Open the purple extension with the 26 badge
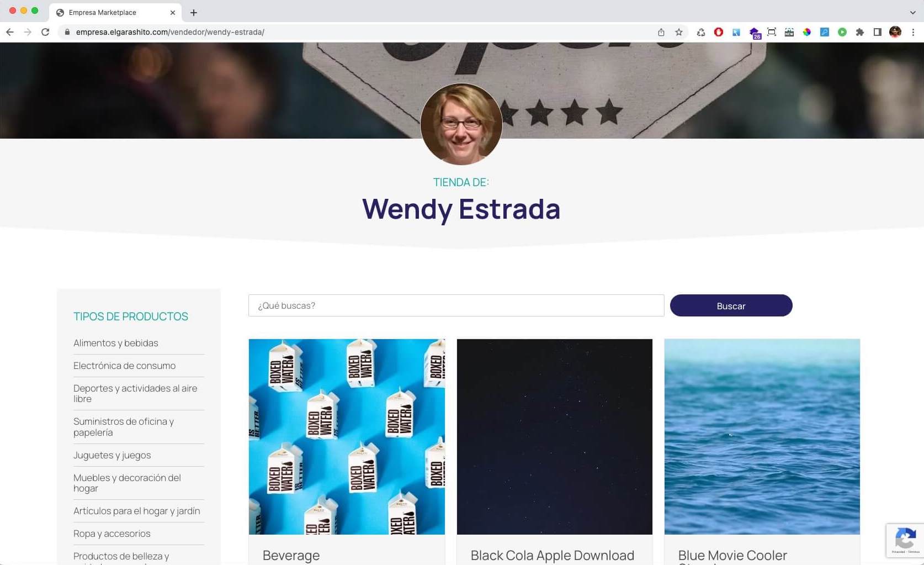The width and height of the screenshot is (924, 565). tap(755, 33)
